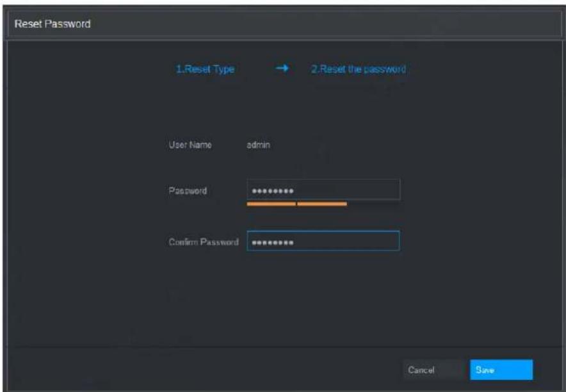The width and height of the screenshot is (566, 392).
Task: Click the Password field label
Action: 188,190
